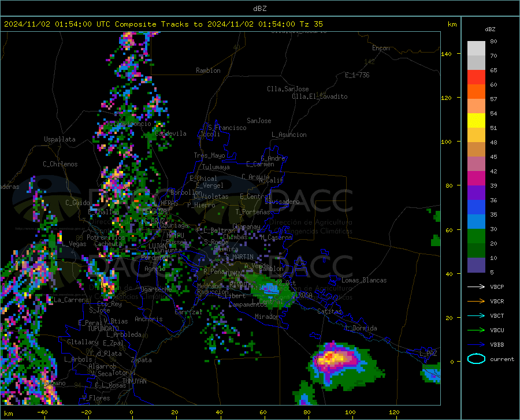This screenshot has width=520, height=420.
Task: Select the red swatch in dBZ scale
Action: (x=476, y=77)
